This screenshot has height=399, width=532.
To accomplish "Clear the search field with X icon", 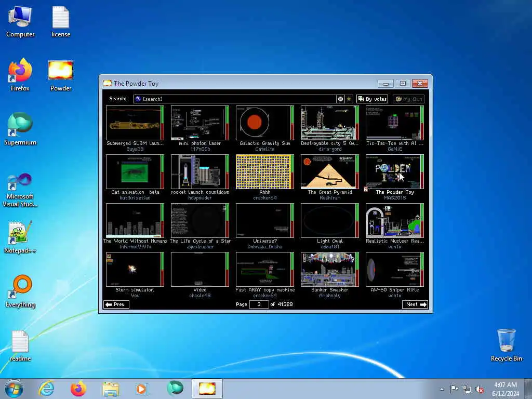I will pos(340,99).
